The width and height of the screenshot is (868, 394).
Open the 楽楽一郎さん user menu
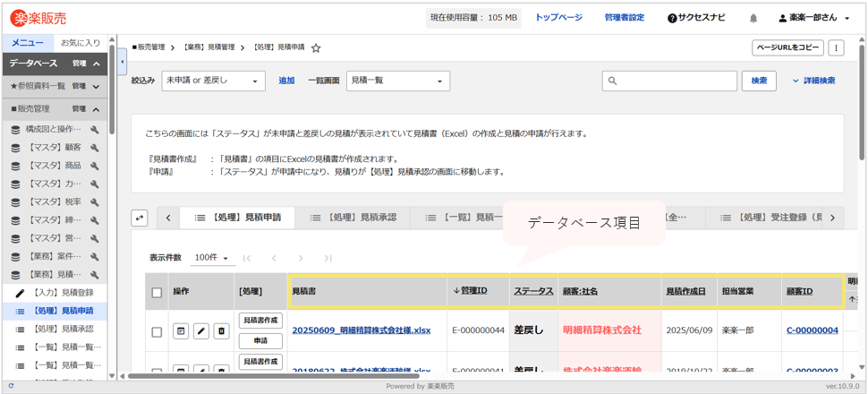click(813, 18)
